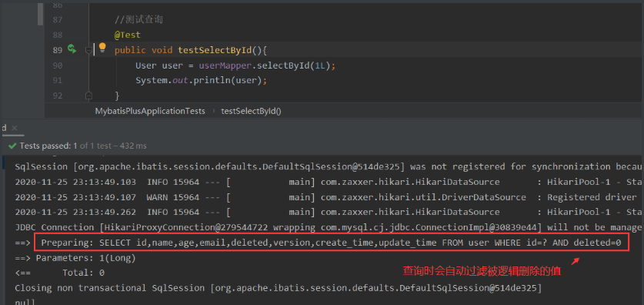Image resolution: width=644 pixels, height=305 pixels.
Task: Click System.out.println(user) statement
Action: 202,81
